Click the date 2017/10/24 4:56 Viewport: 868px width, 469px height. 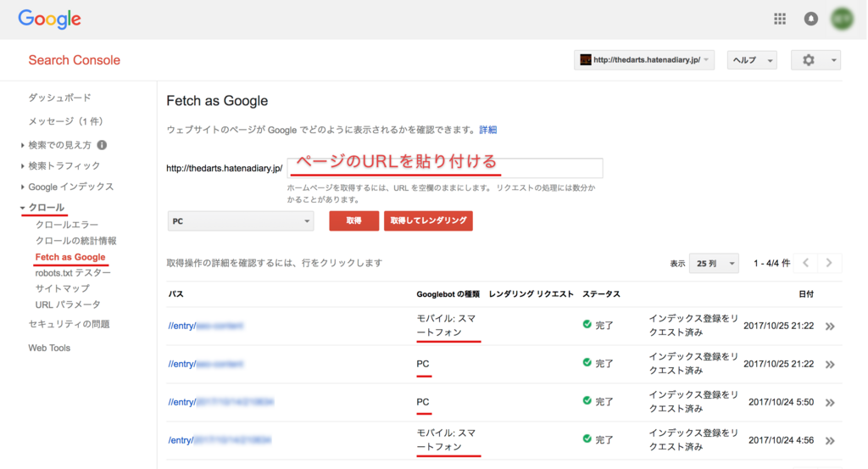(781, 440)
